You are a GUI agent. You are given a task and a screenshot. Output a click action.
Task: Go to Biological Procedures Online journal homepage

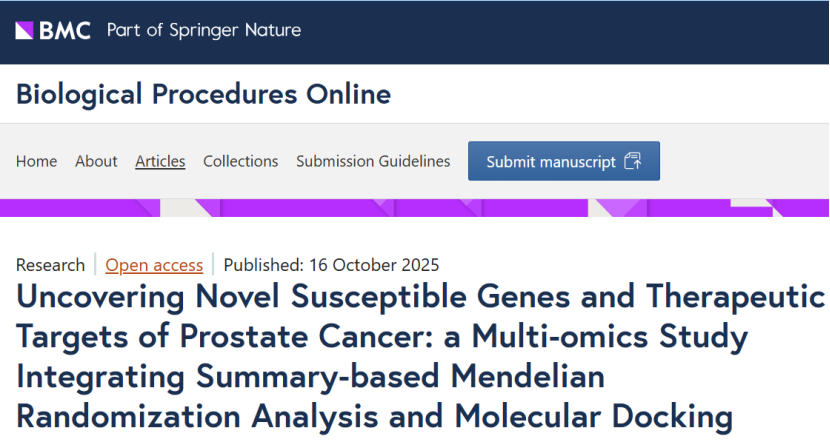pyautogui.click(x=203, y=95)
